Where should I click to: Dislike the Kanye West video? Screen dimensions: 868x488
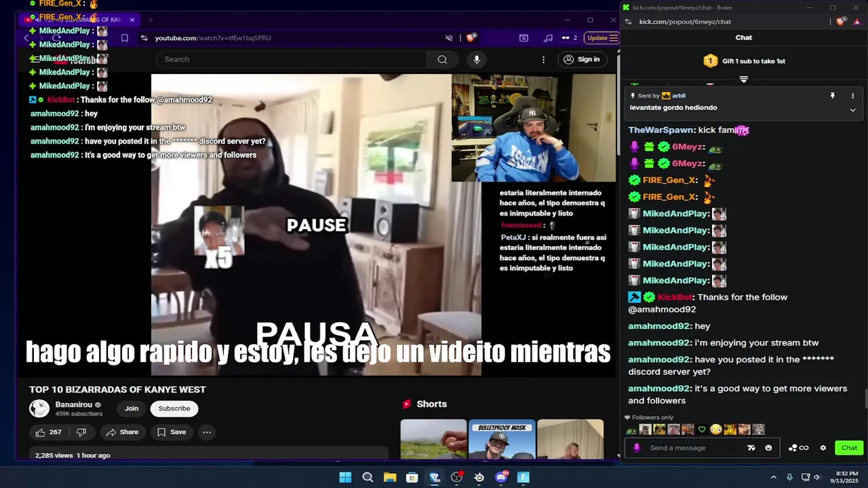point(81,432)
